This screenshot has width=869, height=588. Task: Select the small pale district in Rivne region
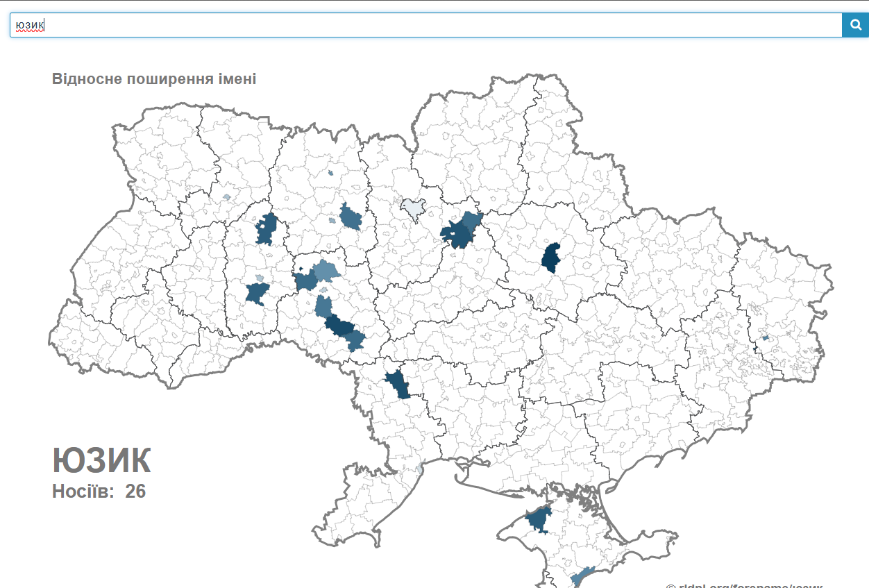227,197
